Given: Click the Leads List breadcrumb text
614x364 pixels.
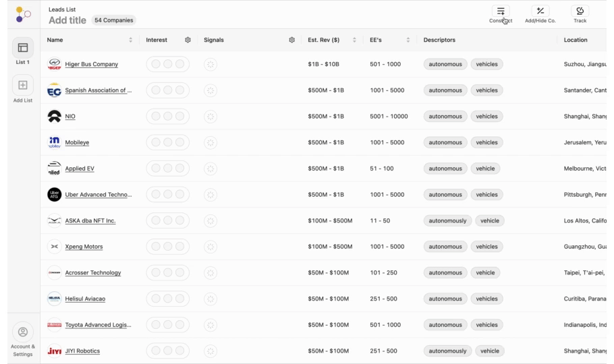Looking at the screenshot, I should [62, 9].
